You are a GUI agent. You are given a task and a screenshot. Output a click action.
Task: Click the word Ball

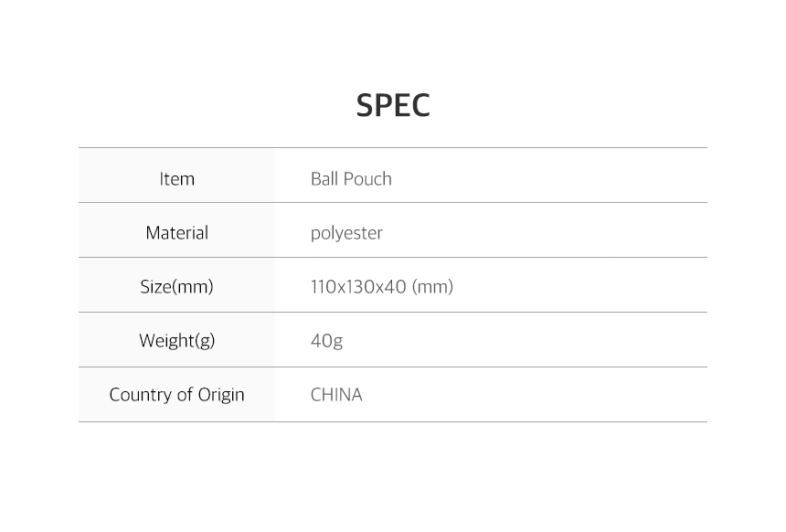tap(324, 179)
